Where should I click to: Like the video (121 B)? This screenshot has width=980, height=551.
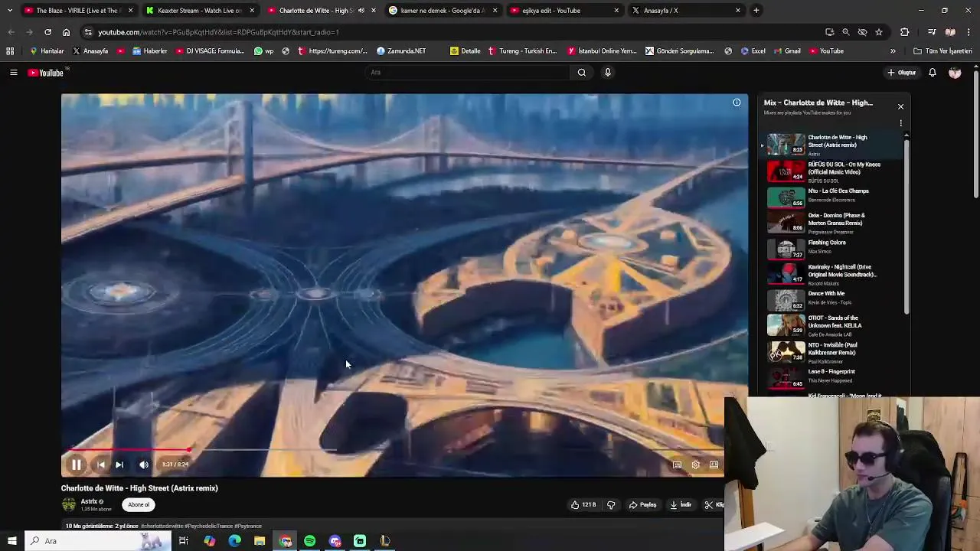click(583, 505)
